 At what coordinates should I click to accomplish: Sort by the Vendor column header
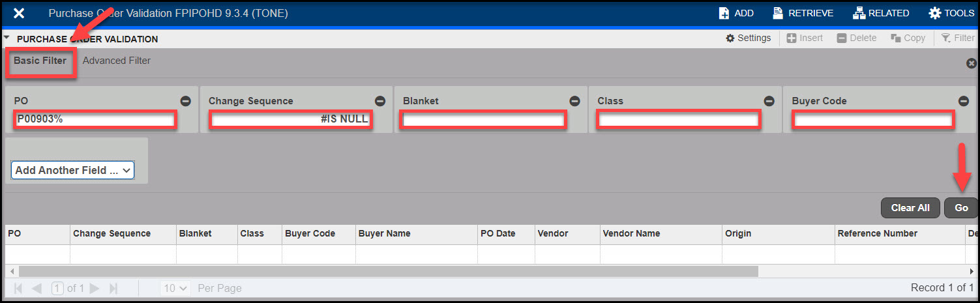pyautogui.click(x=567, y=234)
